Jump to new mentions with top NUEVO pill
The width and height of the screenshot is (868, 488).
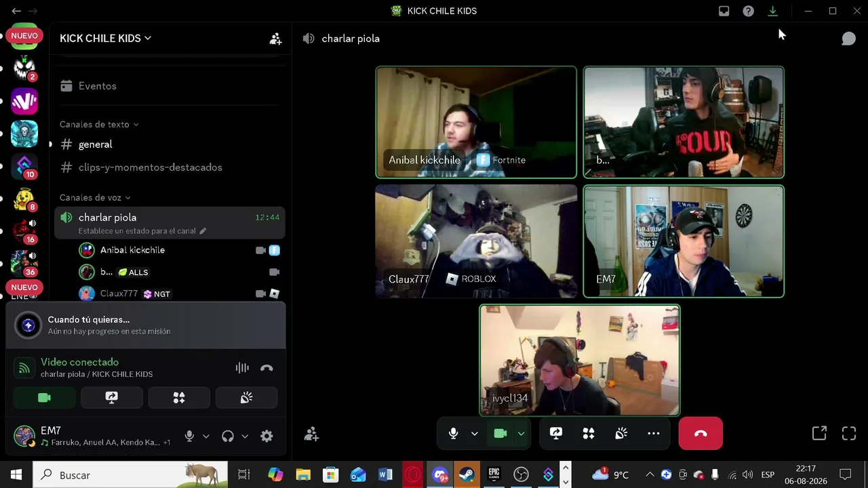pyautogui.click(x=24, y=35)
